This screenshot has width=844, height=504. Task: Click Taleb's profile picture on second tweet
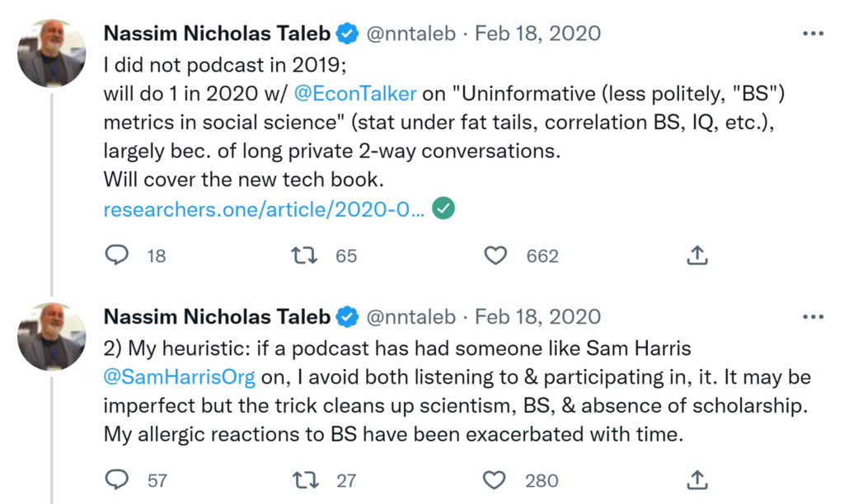tap(51, 335)
